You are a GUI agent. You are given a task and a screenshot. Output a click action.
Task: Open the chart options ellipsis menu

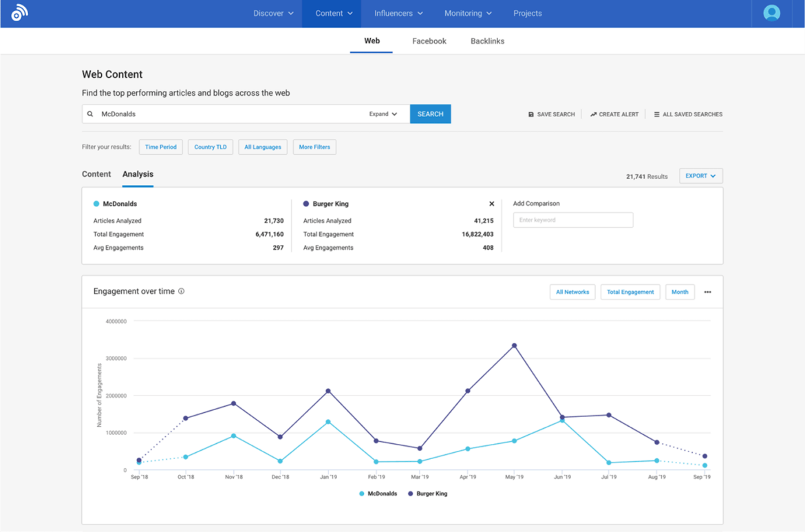(x=707, y=292)
